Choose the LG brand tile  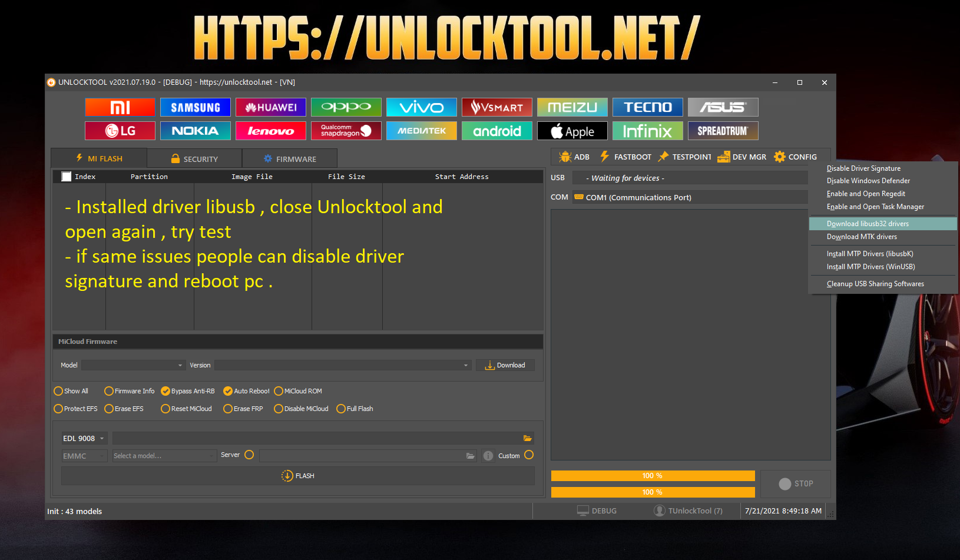click(120, 131)
